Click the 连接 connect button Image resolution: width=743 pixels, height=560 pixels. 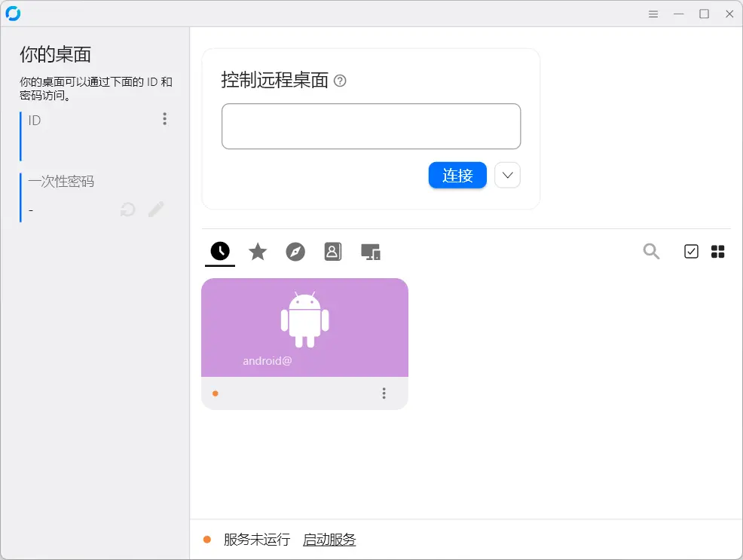click(457, 176)
